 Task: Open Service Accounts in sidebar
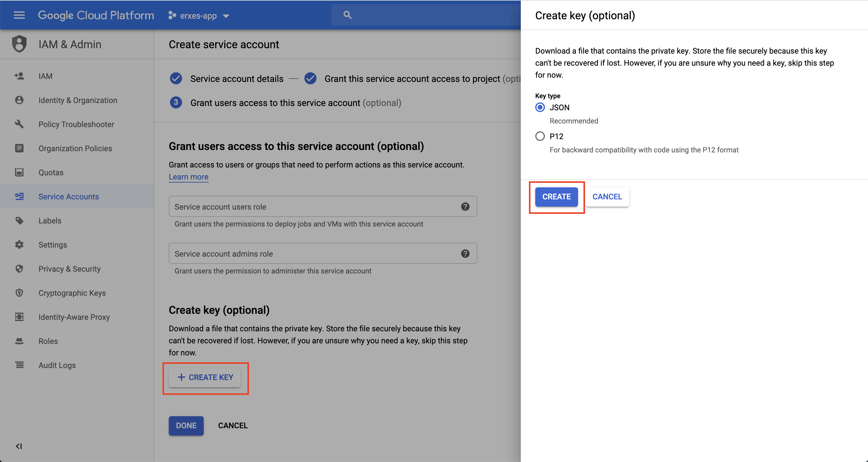click(x=68, y=197)
